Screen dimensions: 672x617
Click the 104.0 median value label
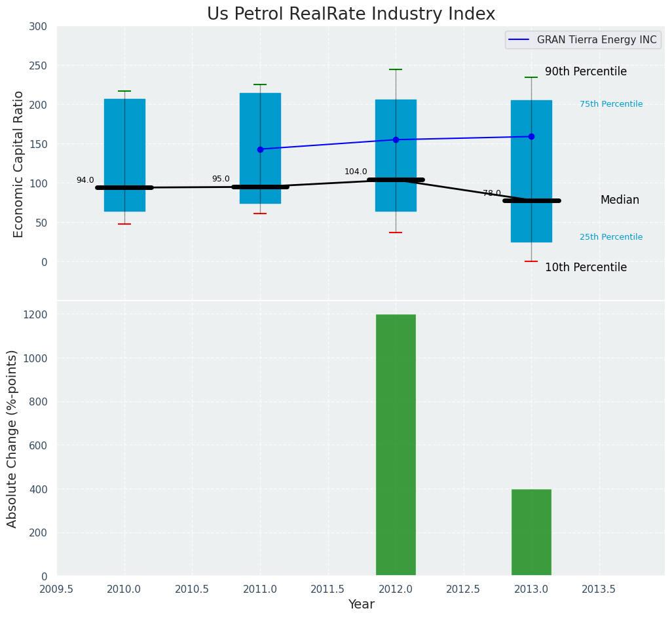(356, 172)
